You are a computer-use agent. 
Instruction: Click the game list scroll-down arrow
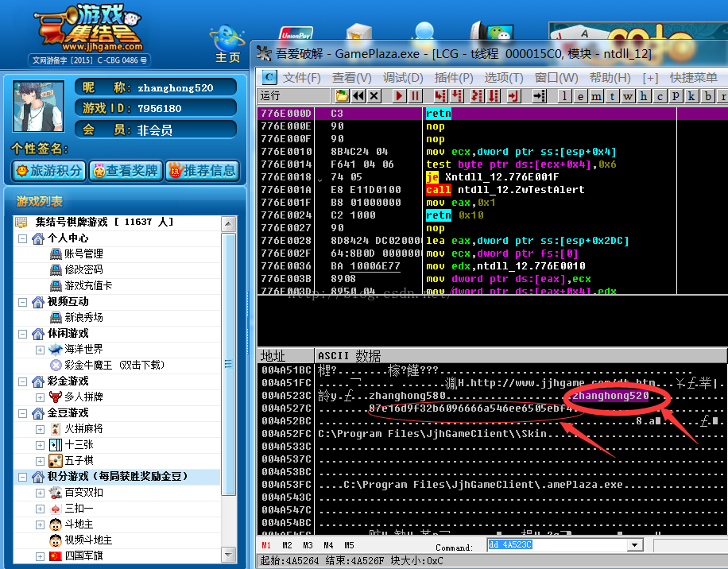(228, 554)
